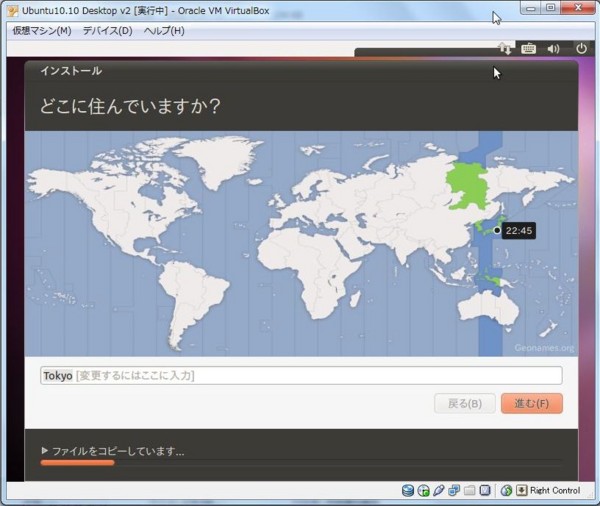The image size is (600, 506).
Task: Click the optical CD drive status icon
Action: pyautogui.click(x=424, y=490)
